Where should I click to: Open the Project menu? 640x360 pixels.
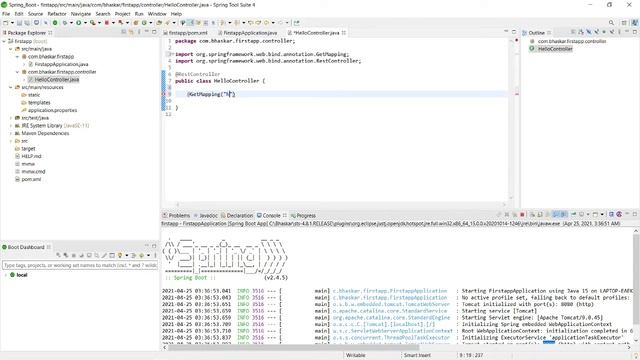click(122, 14)
